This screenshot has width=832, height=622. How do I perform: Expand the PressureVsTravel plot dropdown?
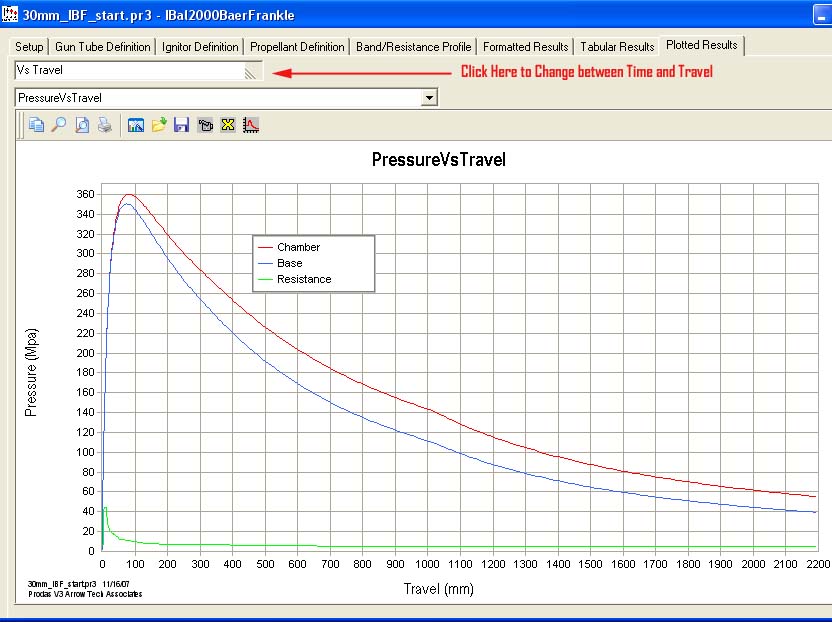pyautogui.click(x=429, y=98)
